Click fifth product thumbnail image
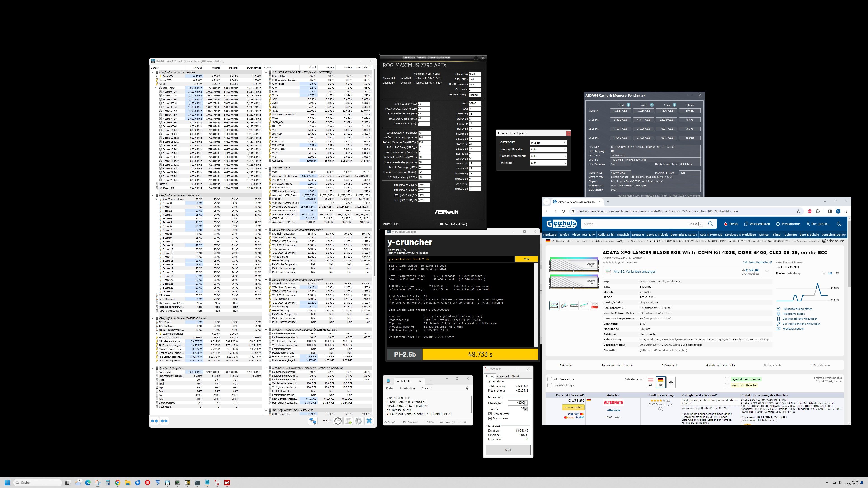This screenshot has height=488, width=868. tap(595, 305)
